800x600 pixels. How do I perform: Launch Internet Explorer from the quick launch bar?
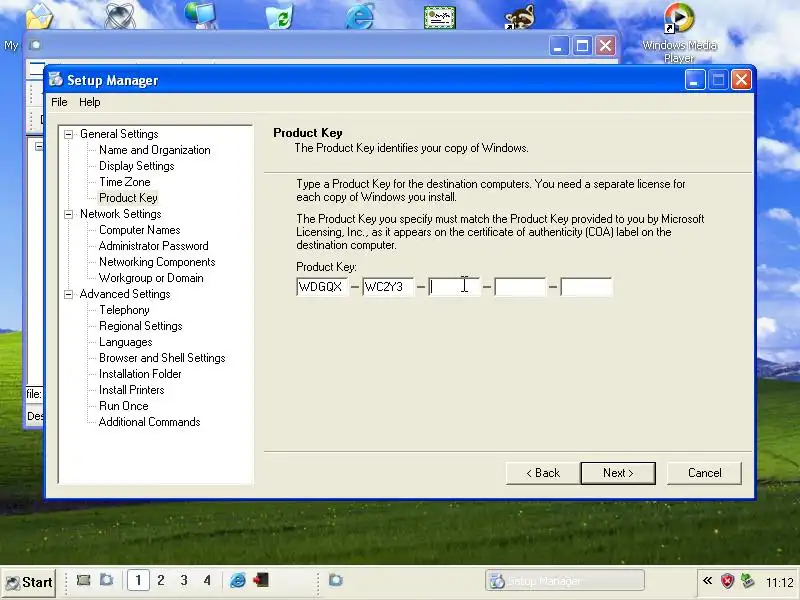(238, 580)
